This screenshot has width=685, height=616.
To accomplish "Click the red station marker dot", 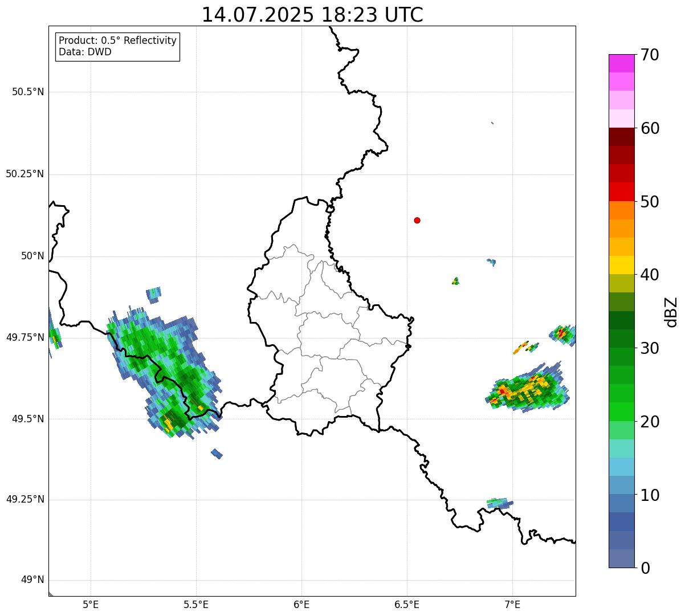I will 417,220.
